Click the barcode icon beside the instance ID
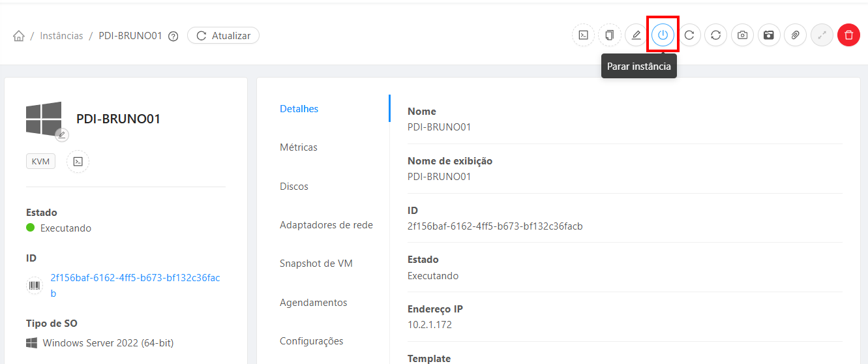The width and height of the screenshot is (868, 364). click(35, 286)
